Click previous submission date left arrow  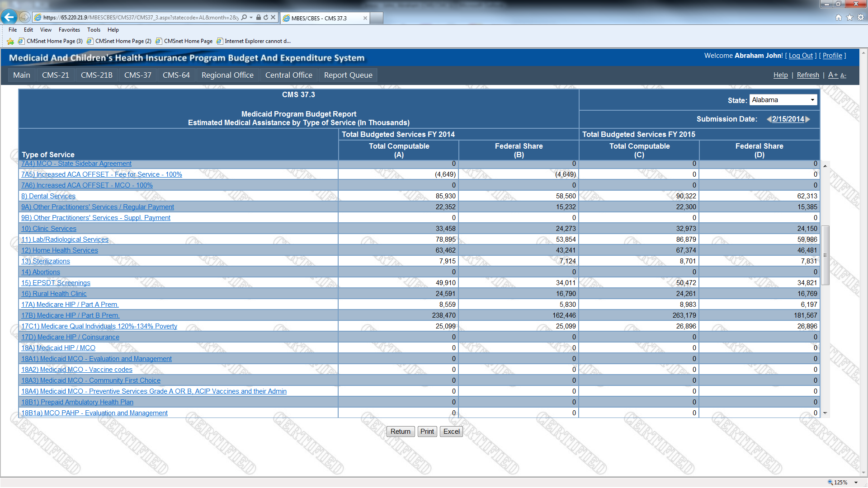[x=769, y=119]
